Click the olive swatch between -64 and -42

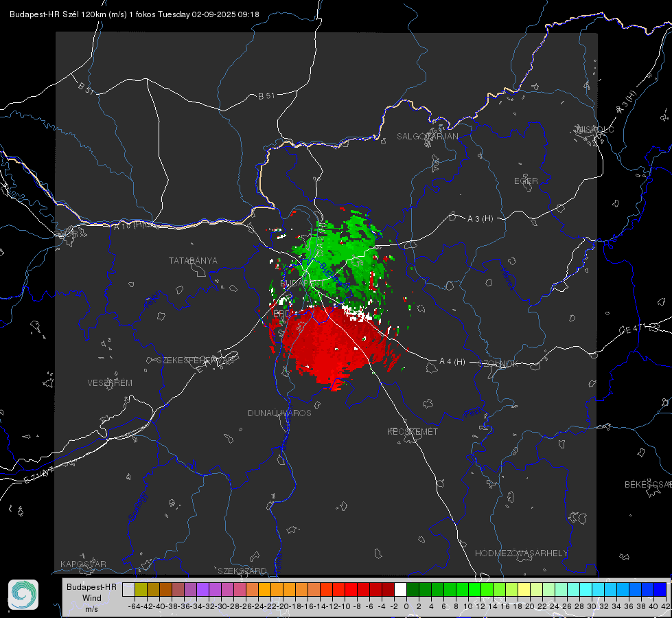pos(141,589)
